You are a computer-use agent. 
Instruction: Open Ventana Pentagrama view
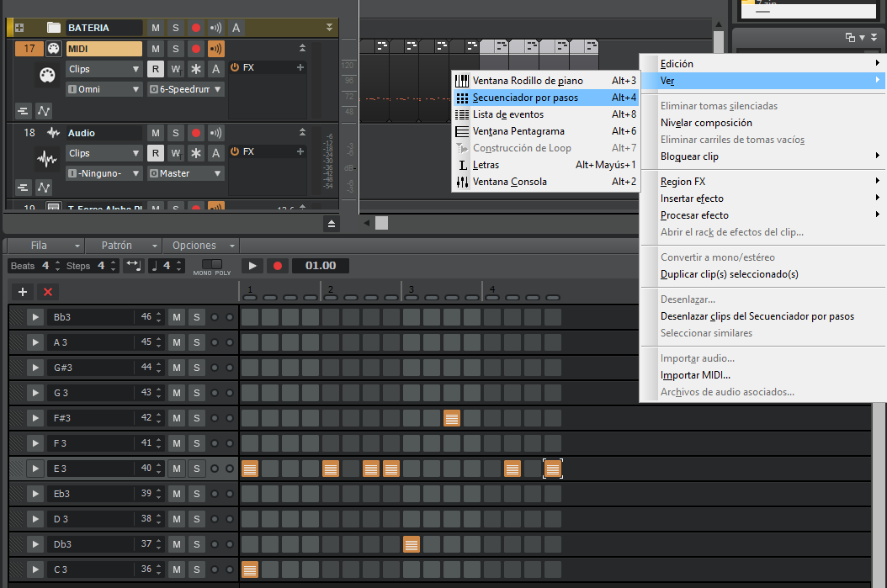coord(546,131)
